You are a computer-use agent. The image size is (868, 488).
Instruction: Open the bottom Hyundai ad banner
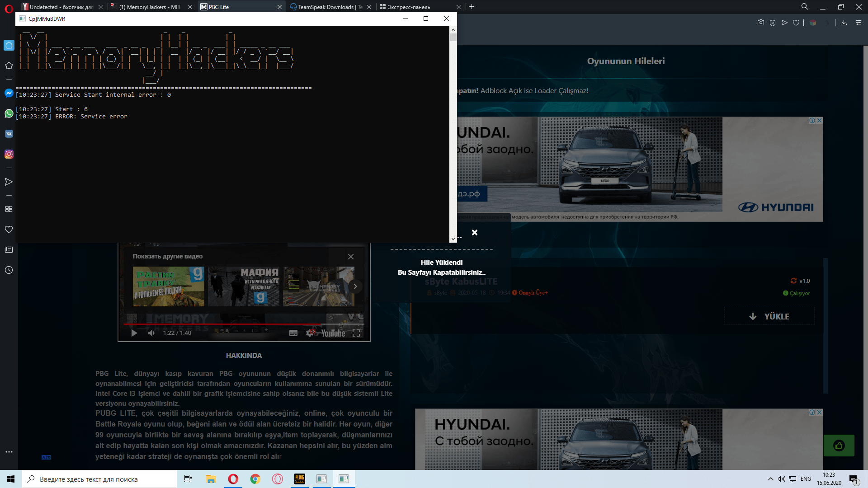pos(619,439)
